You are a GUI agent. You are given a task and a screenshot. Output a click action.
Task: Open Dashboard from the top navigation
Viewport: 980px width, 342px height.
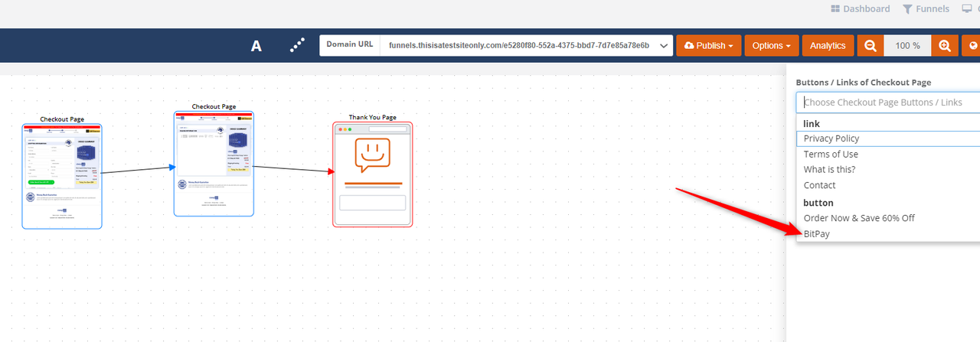click(860, 9)
